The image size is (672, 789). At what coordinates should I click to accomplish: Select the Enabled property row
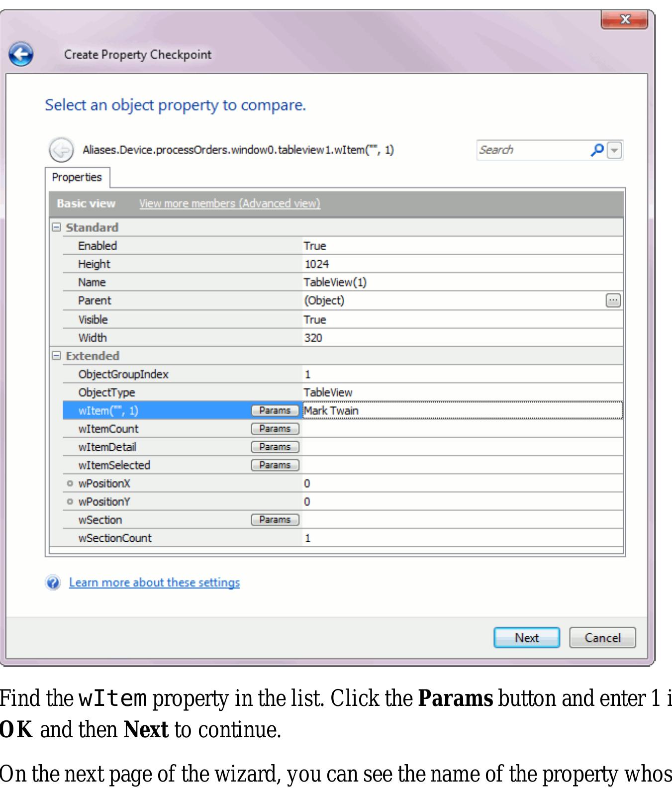pos(343,246)
